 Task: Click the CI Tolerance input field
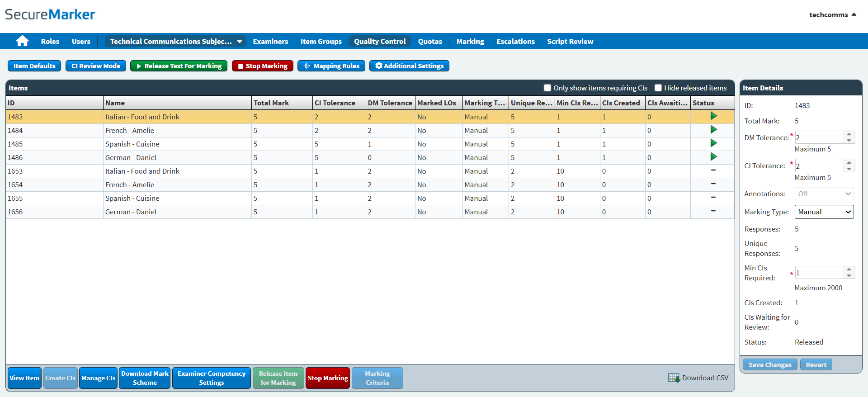(819, 166)
